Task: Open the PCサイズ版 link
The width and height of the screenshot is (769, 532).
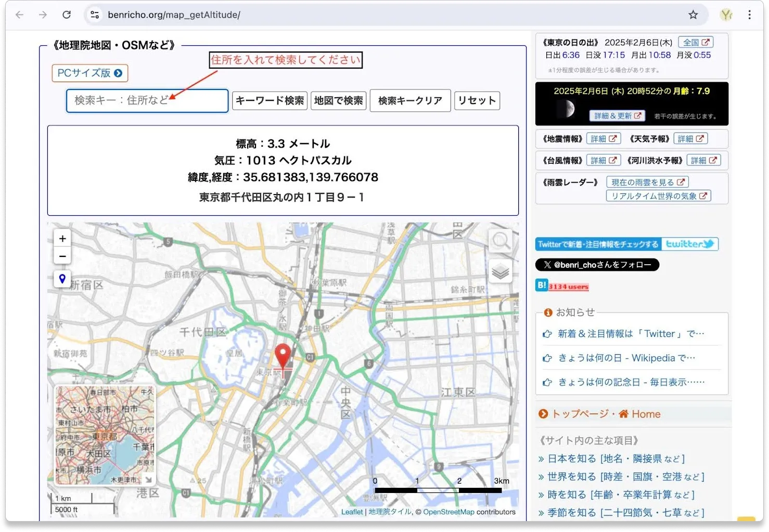Action: tap(89, 73)
